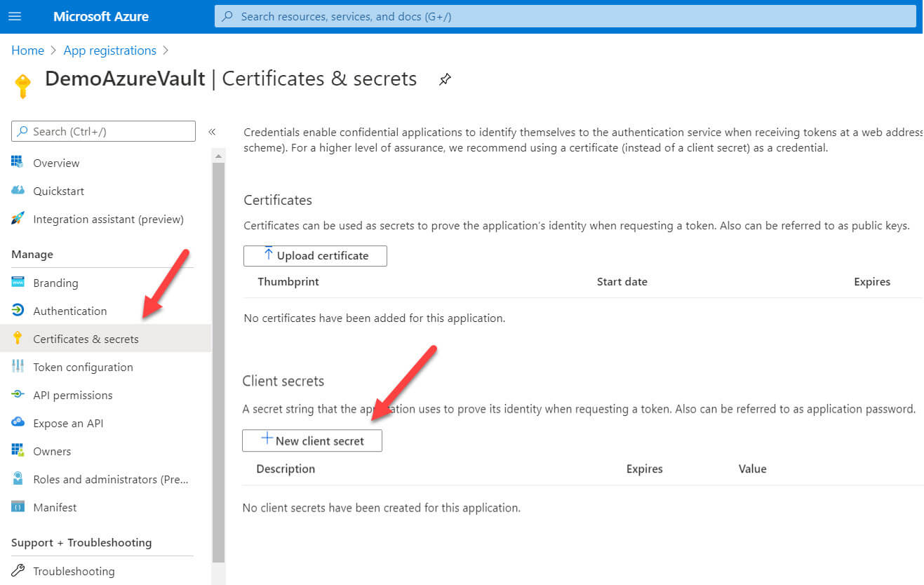Go to Home breadcrumb
924x585 pixels.
point(27,51)
